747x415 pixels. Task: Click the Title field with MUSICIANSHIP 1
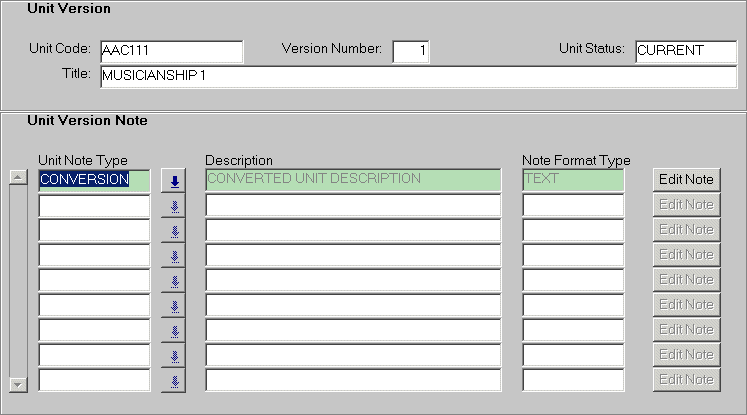pos(417,77)
